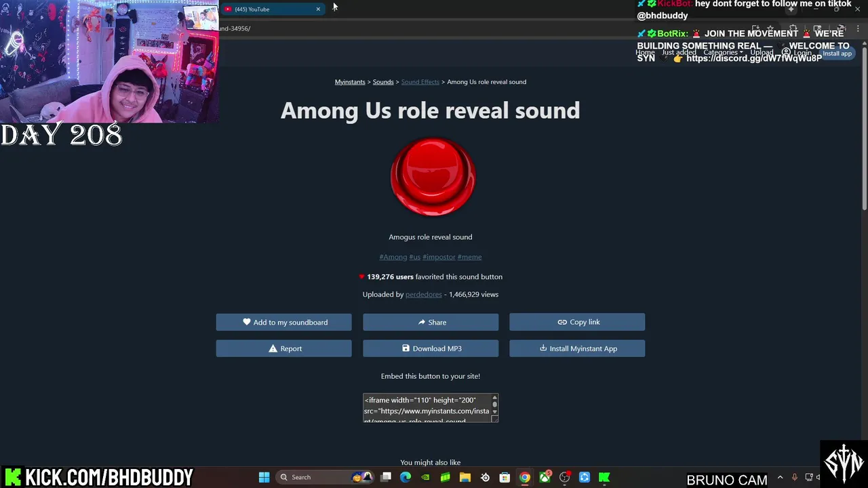Open the Windows Start menu
This screenshot has height=488, width=868.
(264, 477)
